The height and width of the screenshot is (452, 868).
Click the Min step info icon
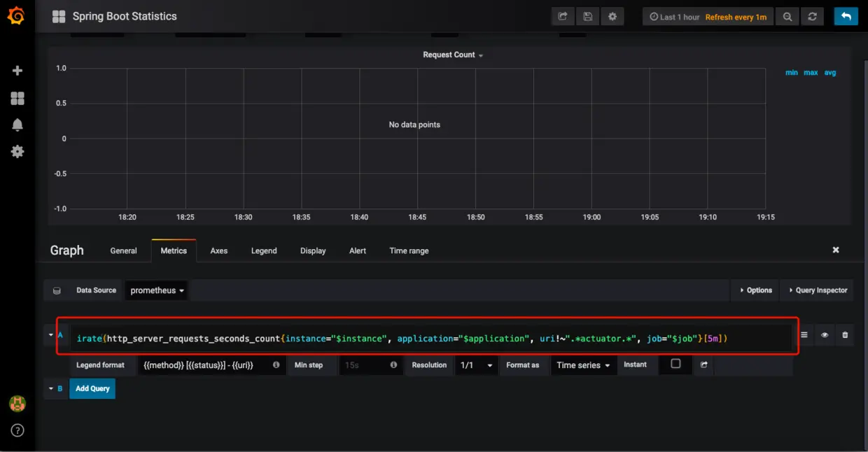(393, 365)
